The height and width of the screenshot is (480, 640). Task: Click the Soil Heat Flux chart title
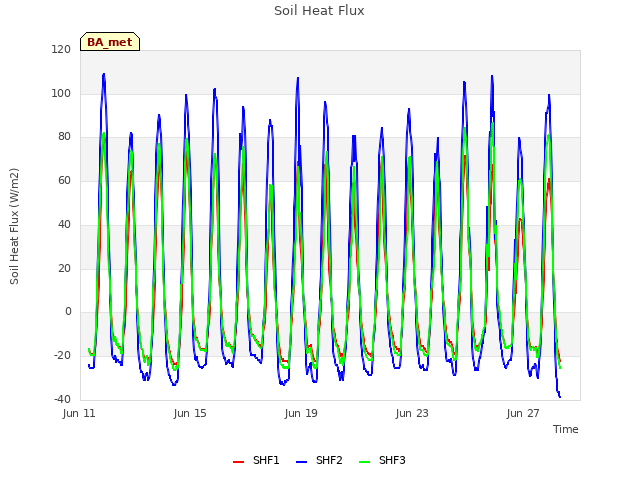[319, 11]
